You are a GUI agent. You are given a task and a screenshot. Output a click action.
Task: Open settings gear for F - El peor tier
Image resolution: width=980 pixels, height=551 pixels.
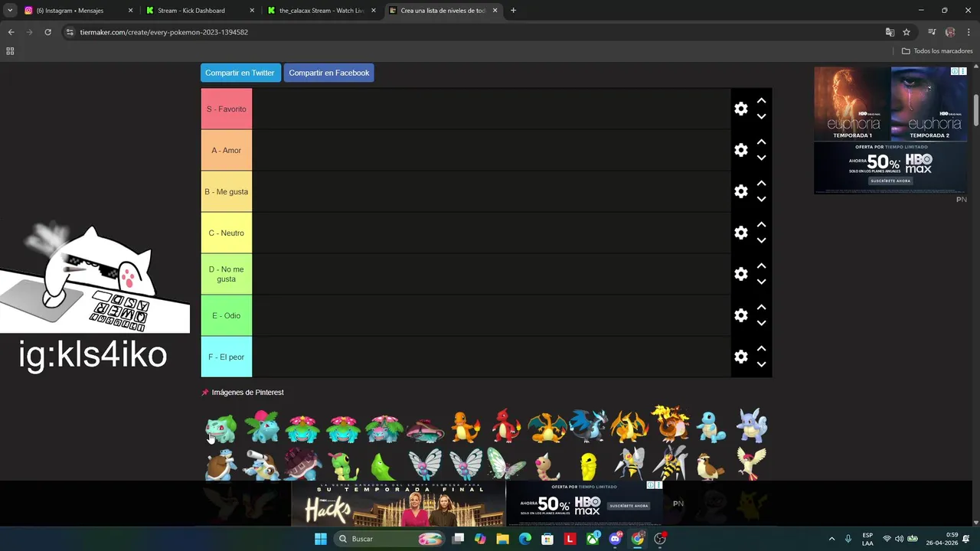coord(740,357)
